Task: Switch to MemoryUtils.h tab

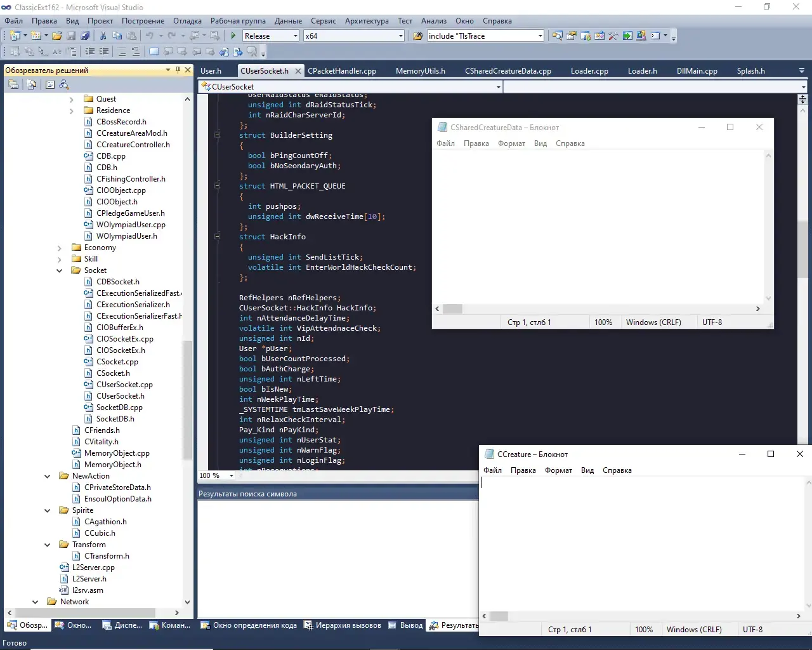Action: [x=421, y=71]
